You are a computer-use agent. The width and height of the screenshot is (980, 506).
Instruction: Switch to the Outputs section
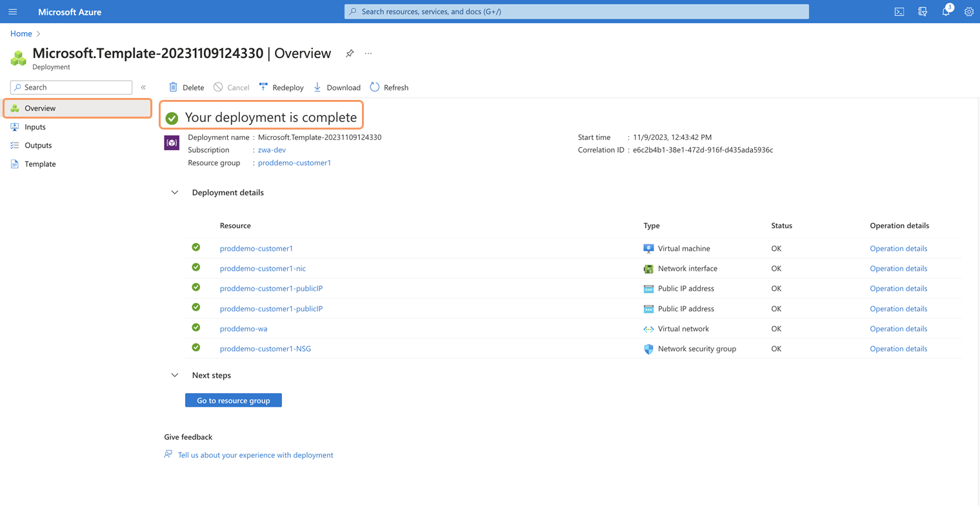[37, 145]
